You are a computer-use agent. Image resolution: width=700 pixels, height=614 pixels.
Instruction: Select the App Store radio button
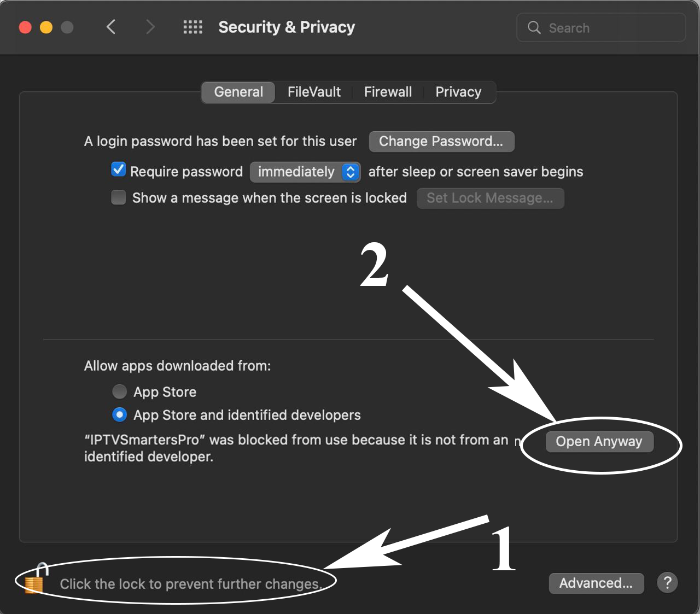point(119,391)
